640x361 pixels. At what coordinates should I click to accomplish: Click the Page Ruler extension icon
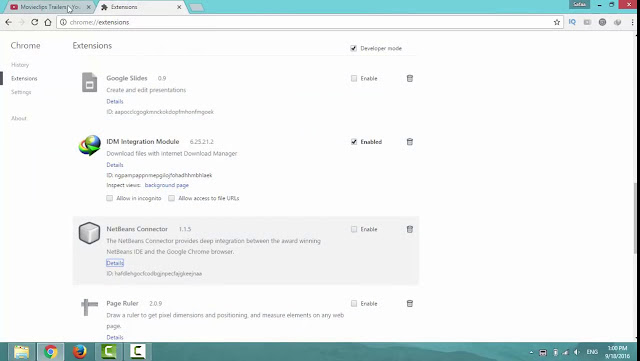point(89,307)
